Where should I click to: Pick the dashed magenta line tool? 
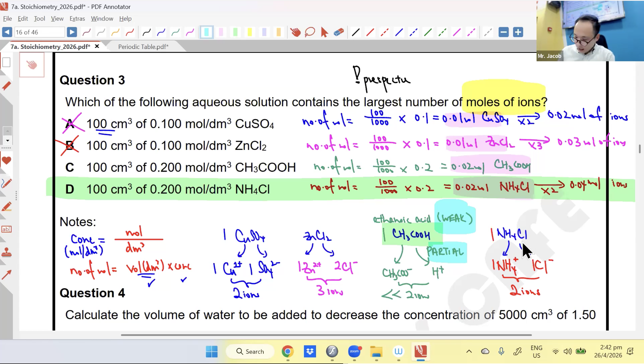pos(471,32)
